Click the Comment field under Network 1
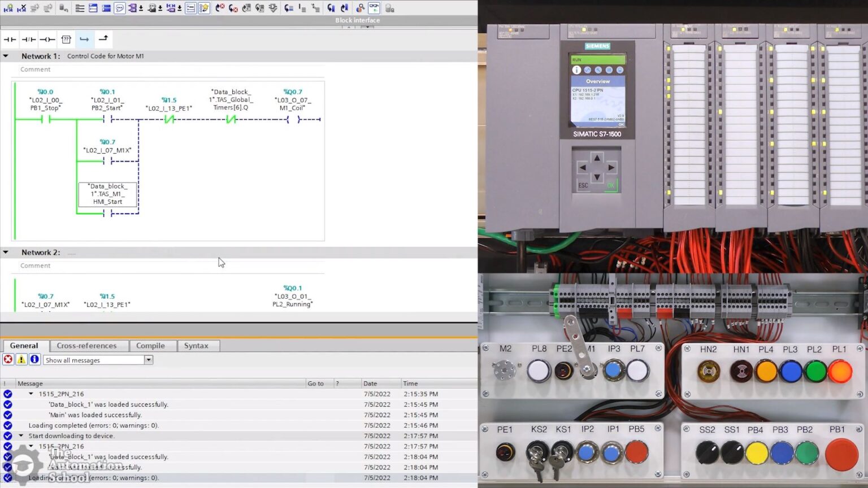Viewport: 868px width, 488px height. [34, 69]
